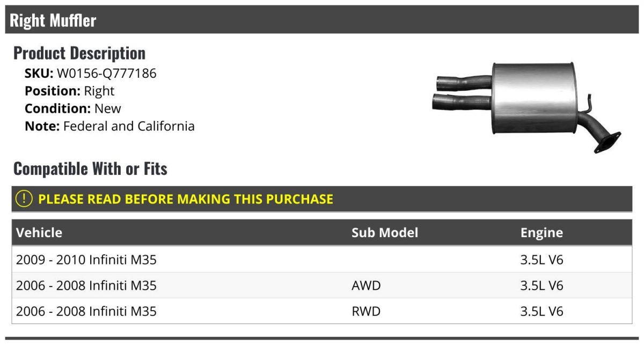Click the warning exclamation circle icon
This screenshot has width=644, height=345.
point(24,199)
